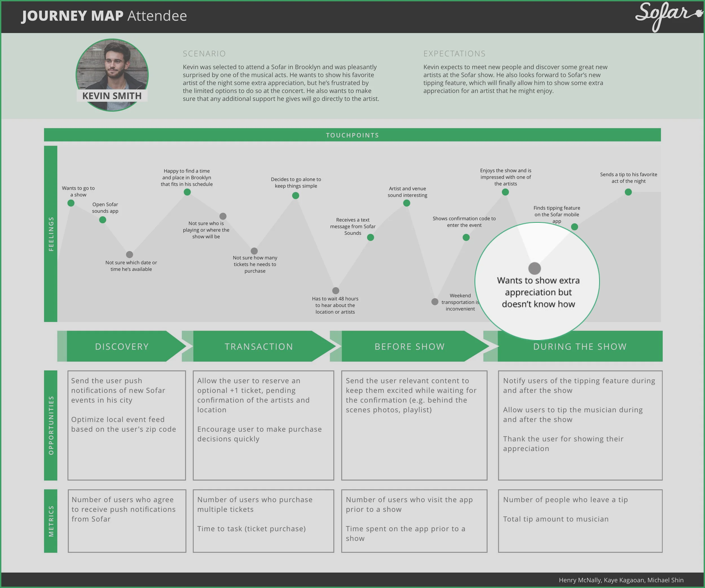The height and width of the screenshot is (588, 705).
Task: Click the highlighted gray dot in the magnified circle
Action: pos(535,268)
